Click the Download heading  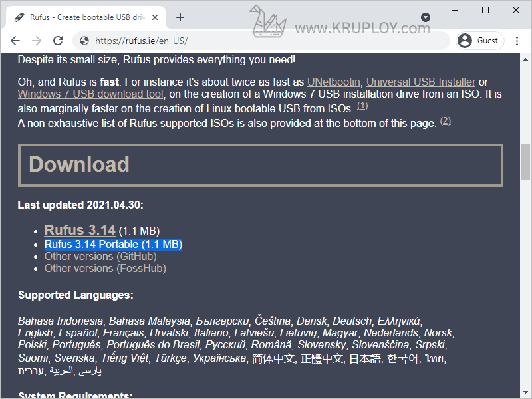pyautogui.click(x=79, y=164)
